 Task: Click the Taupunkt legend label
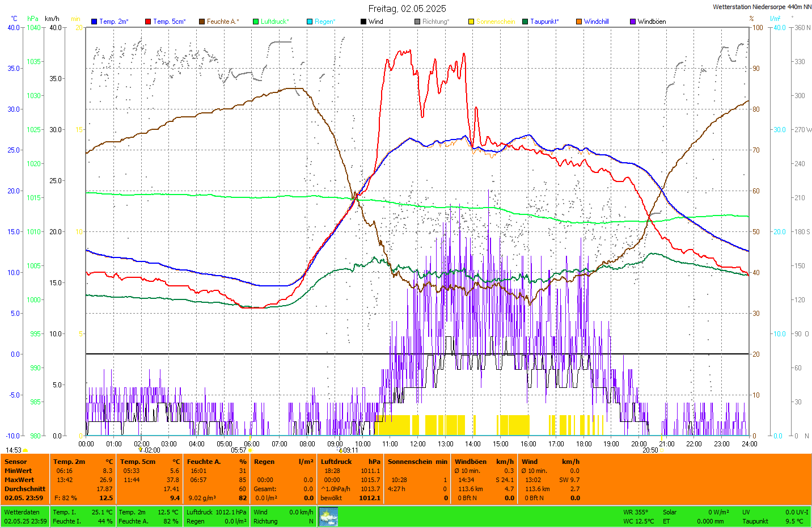tap(544, 22)
